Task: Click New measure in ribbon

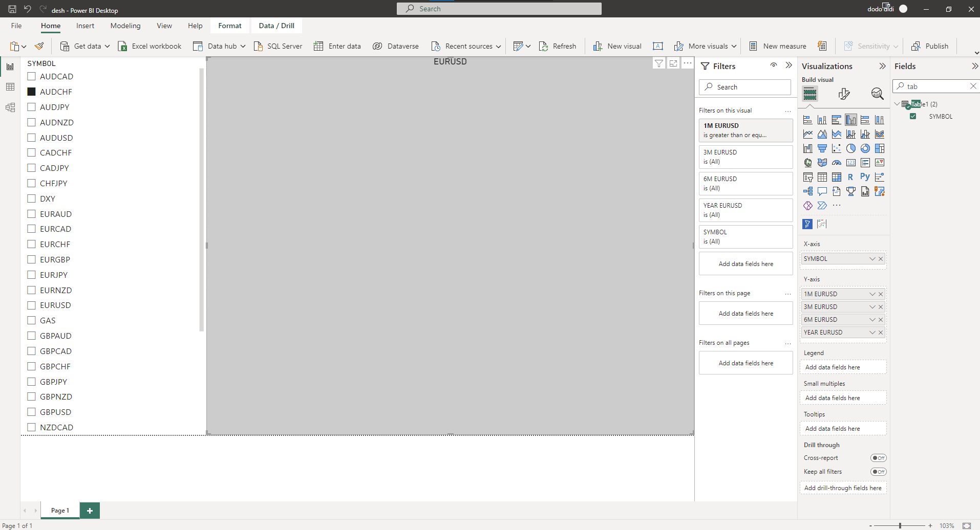Action: (x=778, y=46)
